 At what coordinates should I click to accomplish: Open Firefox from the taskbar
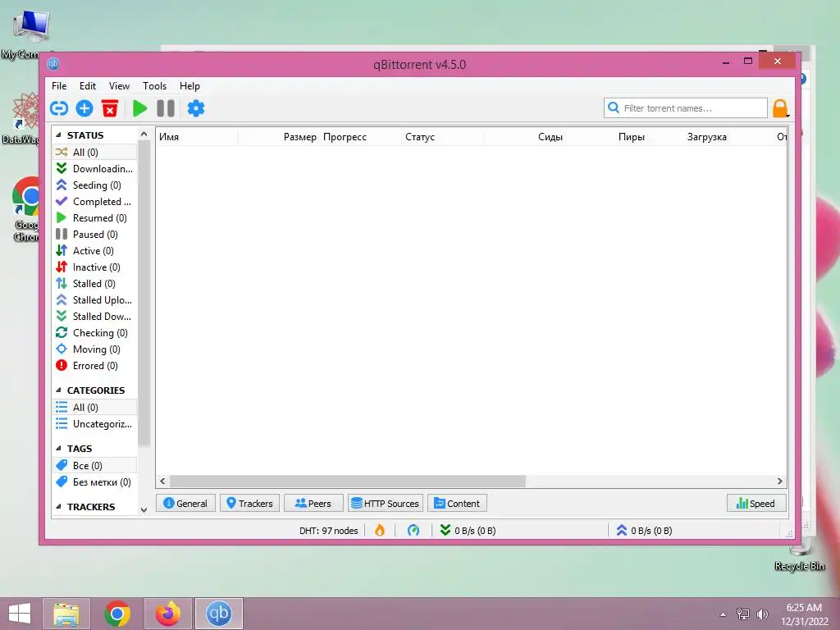tap(168, 614)
